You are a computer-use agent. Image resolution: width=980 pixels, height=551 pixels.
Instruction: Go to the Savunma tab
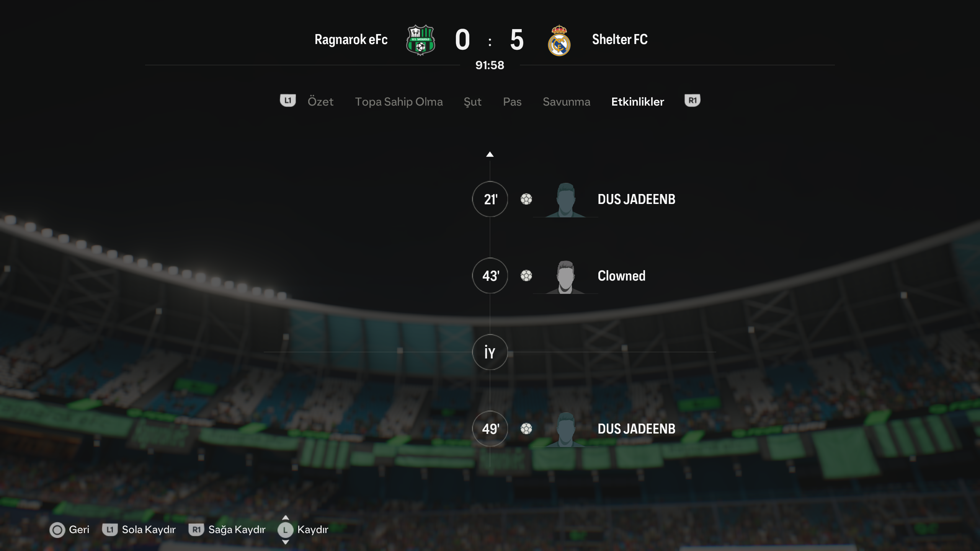pos(567,101)
